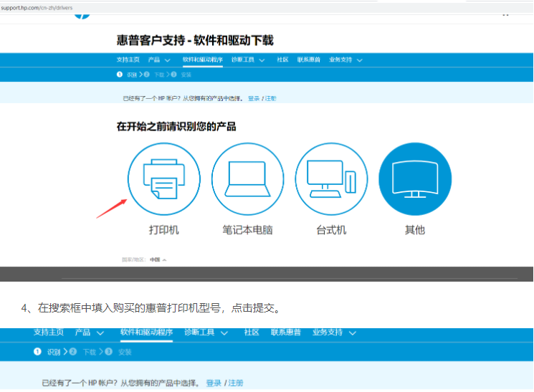The width and height of the screenshot is (534, 392).
Task: Open 社区 in upper navigation bar
Action: click(x=282, y=59)
